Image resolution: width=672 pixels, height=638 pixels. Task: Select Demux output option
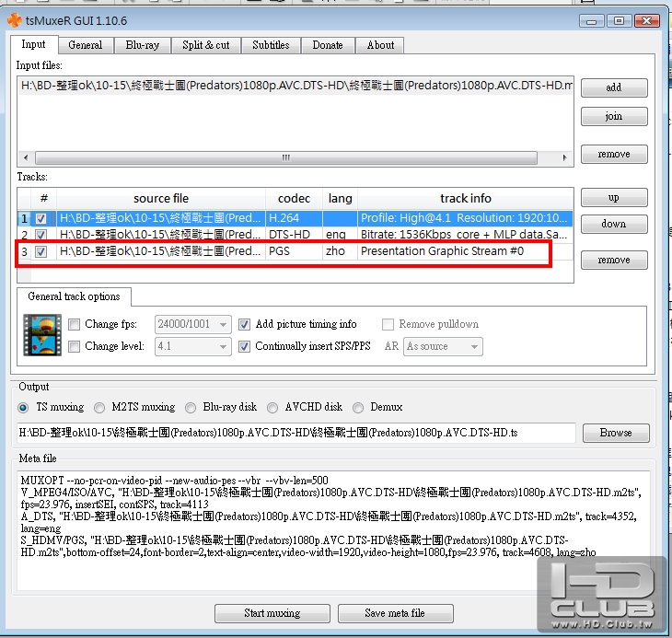point(358,408)
